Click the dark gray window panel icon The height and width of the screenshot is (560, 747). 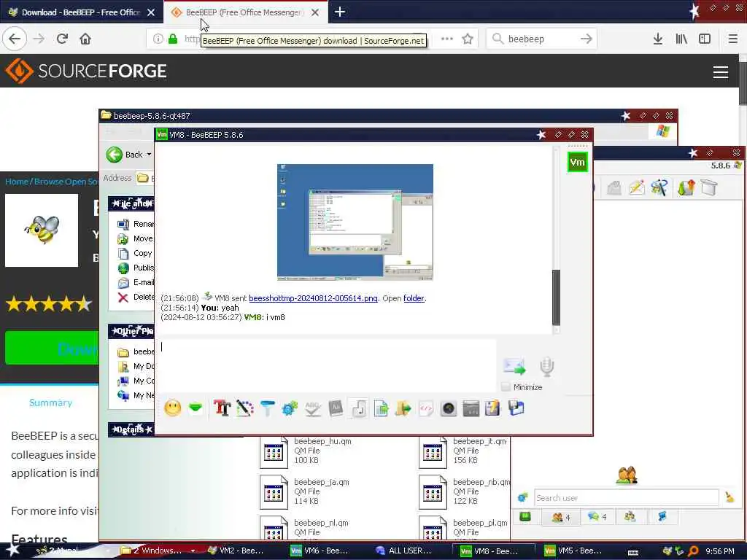pos(471,408)
